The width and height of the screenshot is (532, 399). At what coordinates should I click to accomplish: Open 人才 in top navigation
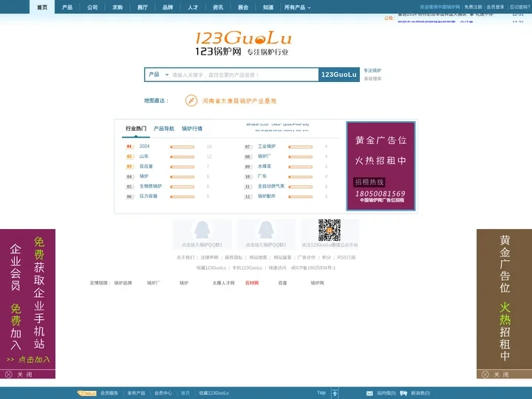tap(193, 7)
